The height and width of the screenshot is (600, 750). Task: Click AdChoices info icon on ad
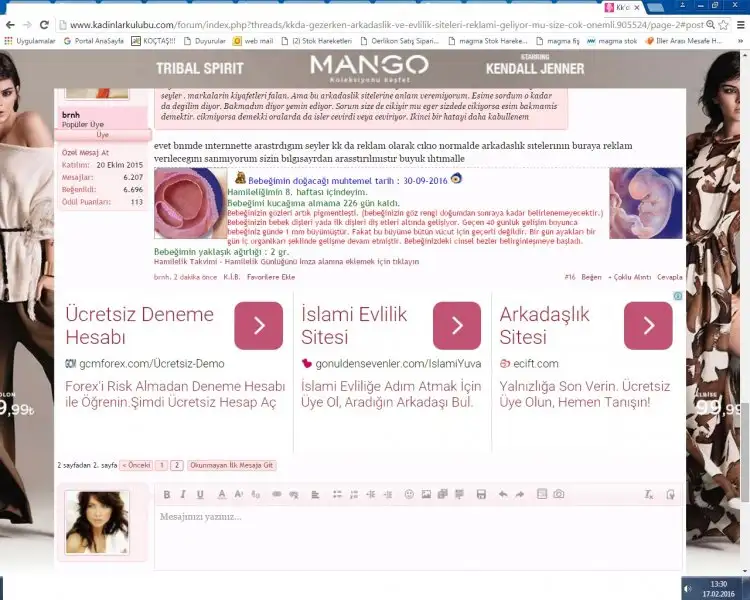pyautogui.click(x=678, y=296)
